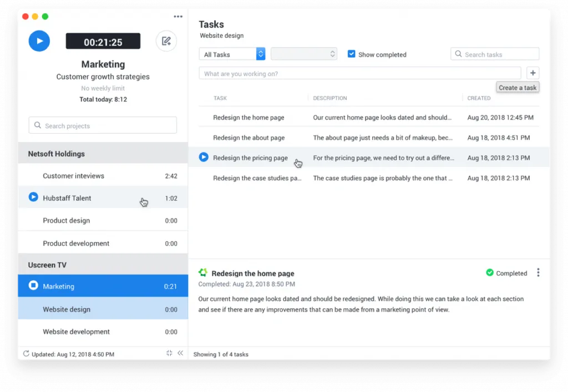
Task: Select the Product development project
Action: click(103, 243)
